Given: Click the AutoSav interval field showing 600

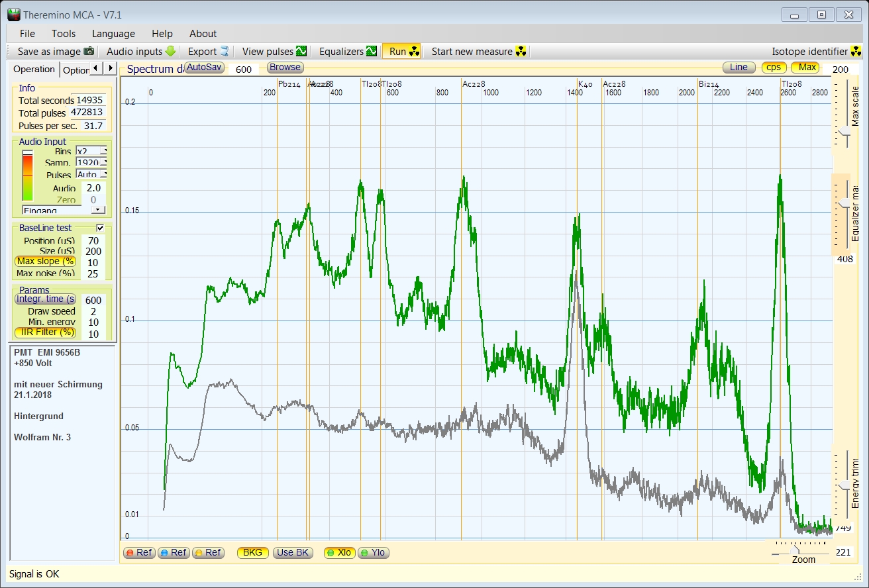Looking at the screenshot, I should tap(244, 69).
